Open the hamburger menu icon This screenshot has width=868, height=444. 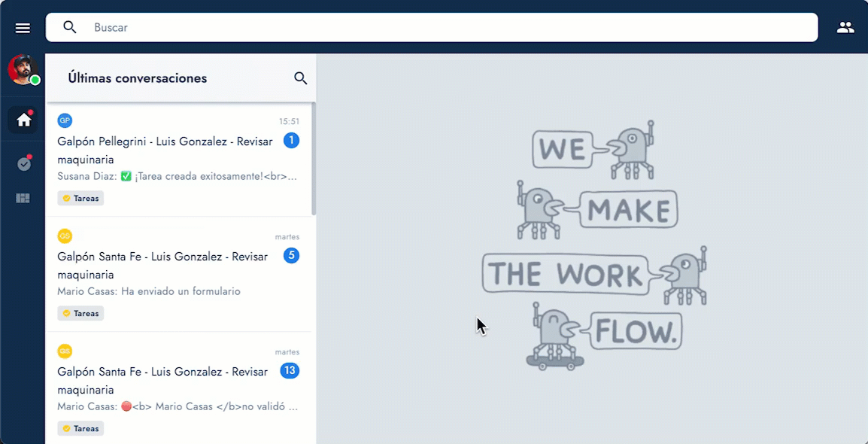[23, 28]
